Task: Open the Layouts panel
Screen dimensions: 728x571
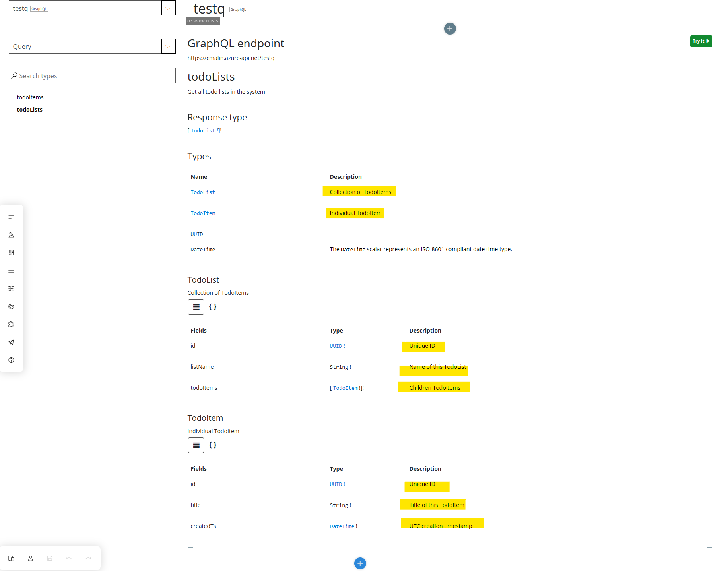Action: pos(11,252)
